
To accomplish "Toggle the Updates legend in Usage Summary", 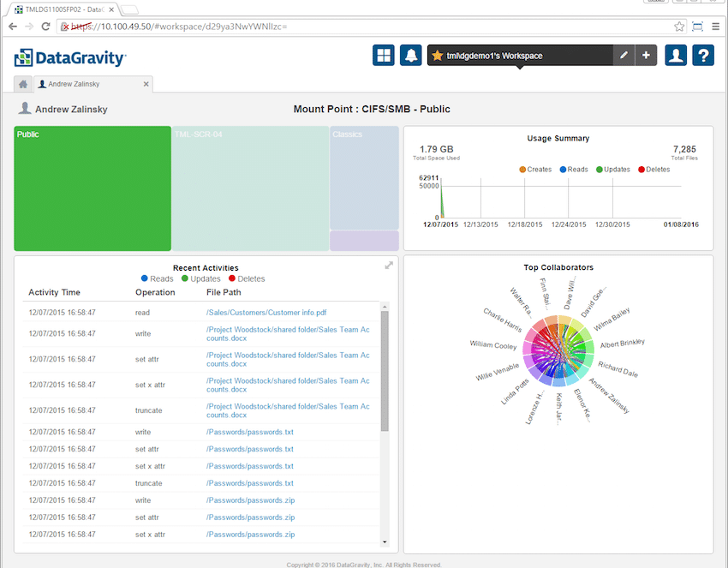I will coord(613,170).
